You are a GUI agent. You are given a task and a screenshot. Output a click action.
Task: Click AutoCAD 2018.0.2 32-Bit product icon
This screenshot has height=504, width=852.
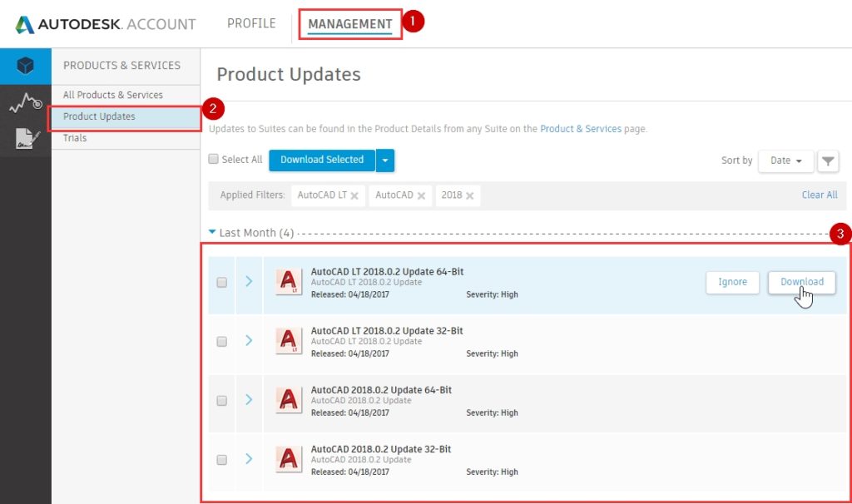click(289, 459)
